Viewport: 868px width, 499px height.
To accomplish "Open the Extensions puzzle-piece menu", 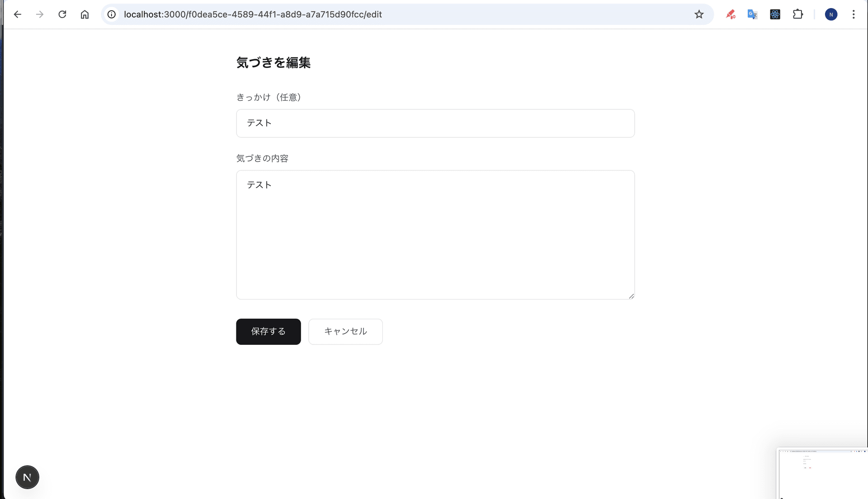I will (798, 14).
